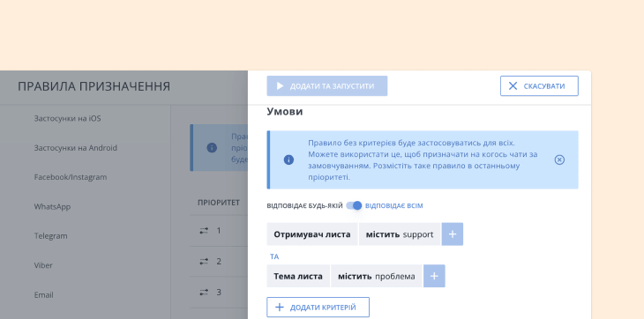
Task: Click the 'Умови' section heading
Action: pyautogui.click(x=285, y=112)
